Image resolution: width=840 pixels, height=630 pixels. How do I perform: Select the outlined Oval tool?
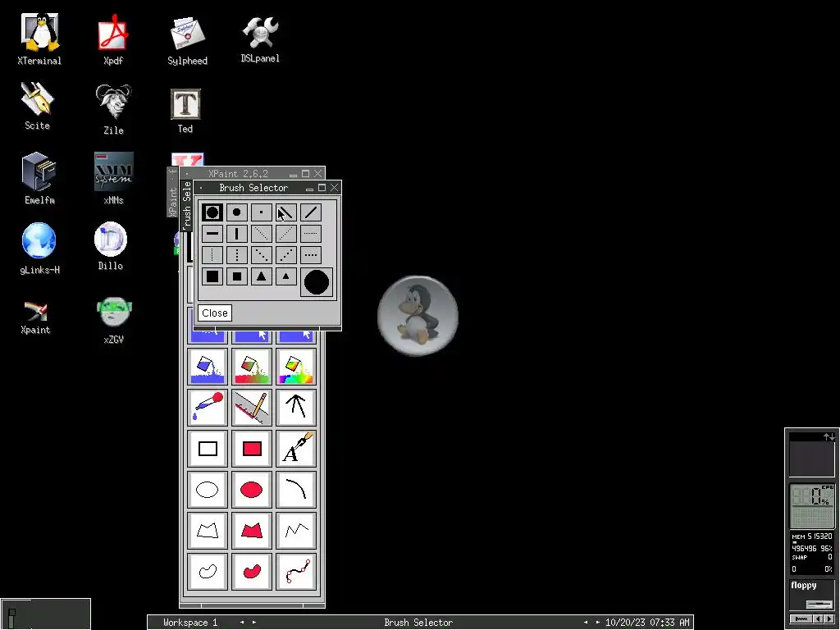pyautogui.click(x=208, y=489)
